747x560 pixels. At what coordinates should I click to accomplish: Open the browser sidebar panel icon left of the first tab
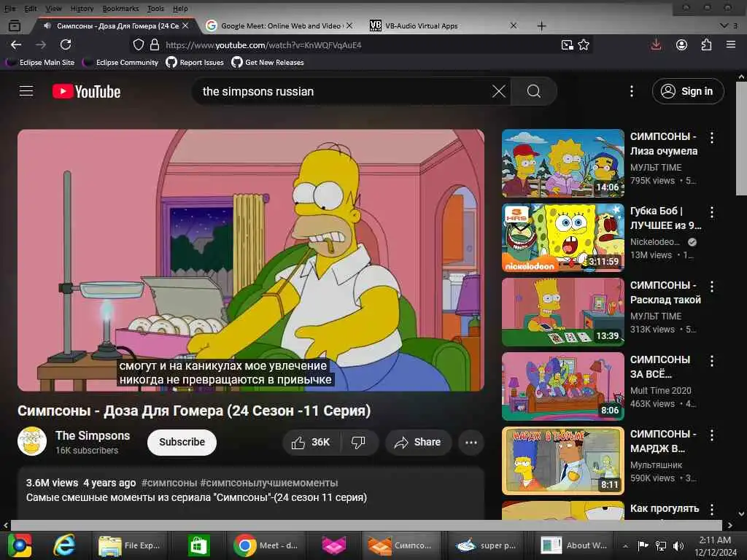(x=15, y=26)
